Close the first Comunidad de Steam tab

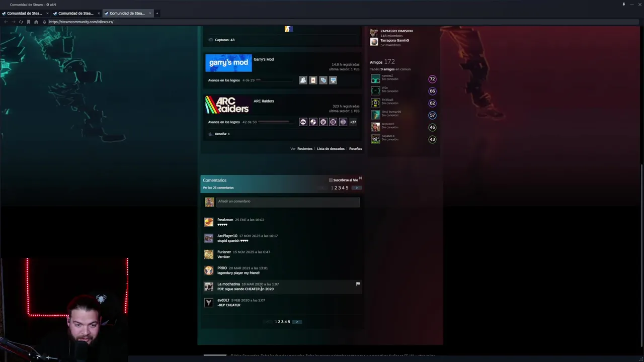[47, 13]
